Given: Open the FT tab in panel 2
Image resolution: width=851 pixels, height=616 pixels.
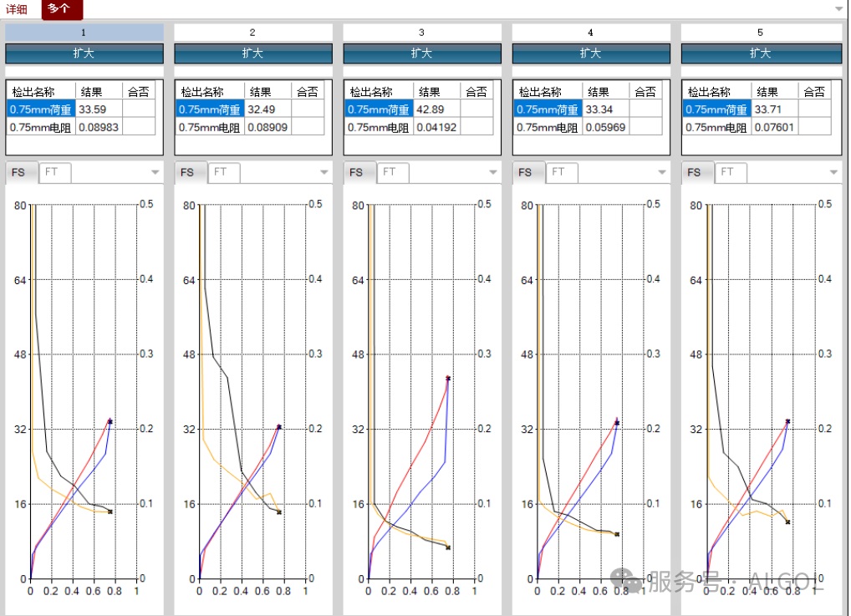Looking at the screenshot, I should click(222, 172).
